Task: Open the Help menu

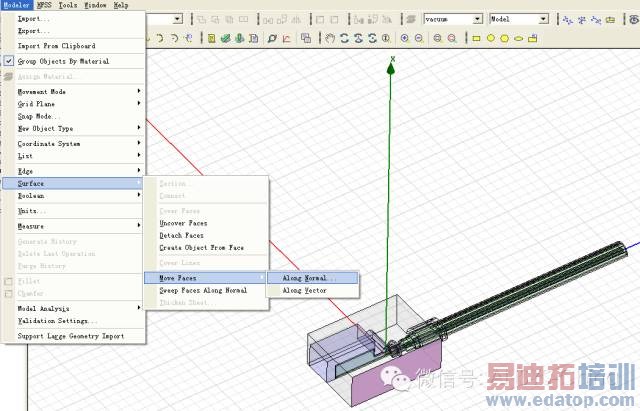Action: [x=121, y=5]
